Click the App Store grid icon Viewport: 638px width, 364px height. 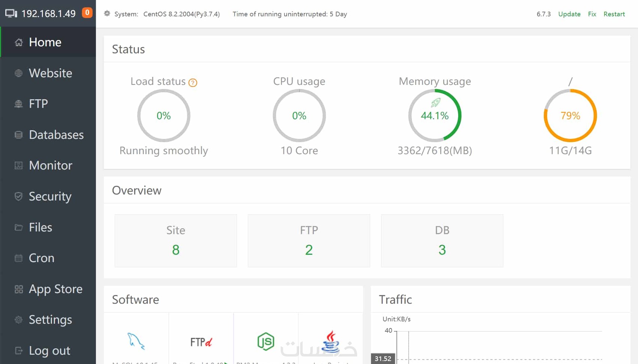pyautogui.click(x=18, y=289)
